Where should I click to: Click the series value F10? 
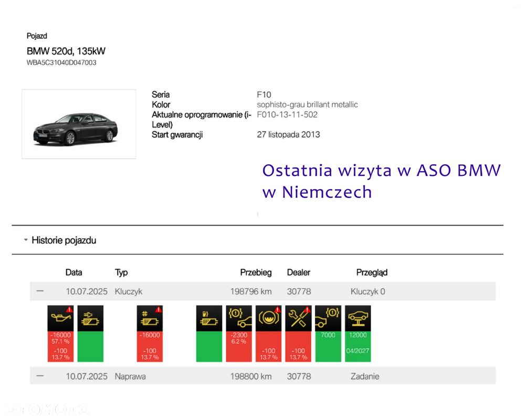[x=264, y=94]
